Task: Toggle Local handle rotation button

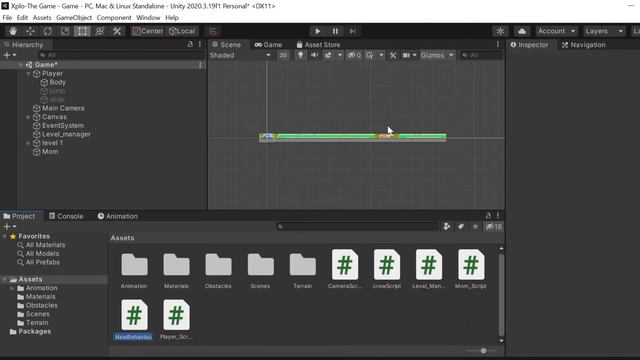Action: click(x=182, y=31)
